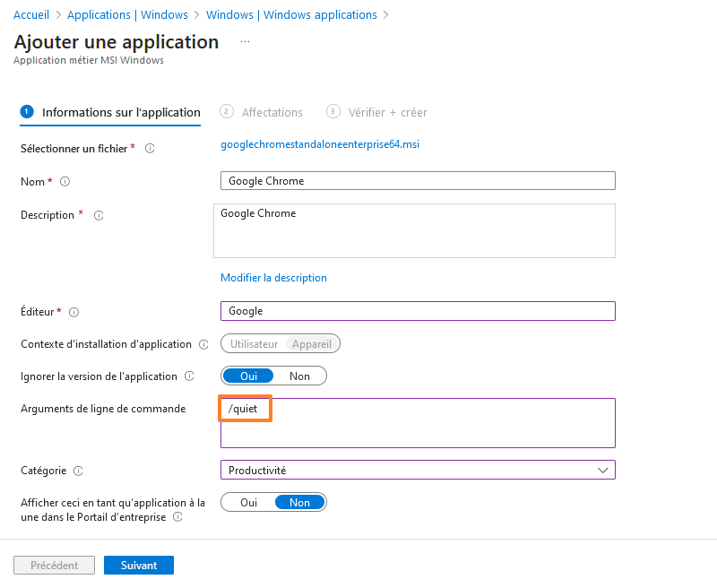This screenshot has width=717, height=588.
Task: Open the Contexte d'installation d'application info icon
Action: pos(204,343)
